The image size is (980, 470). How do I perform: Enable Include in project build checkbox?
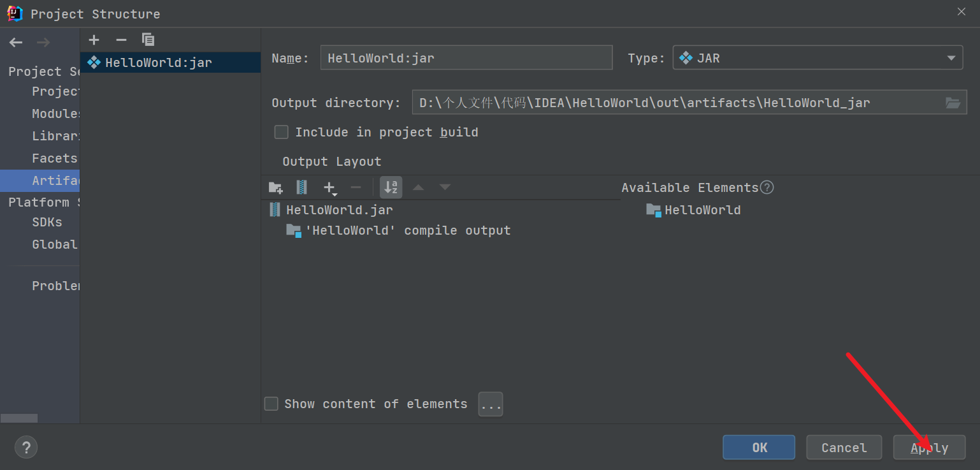point(282,132)
